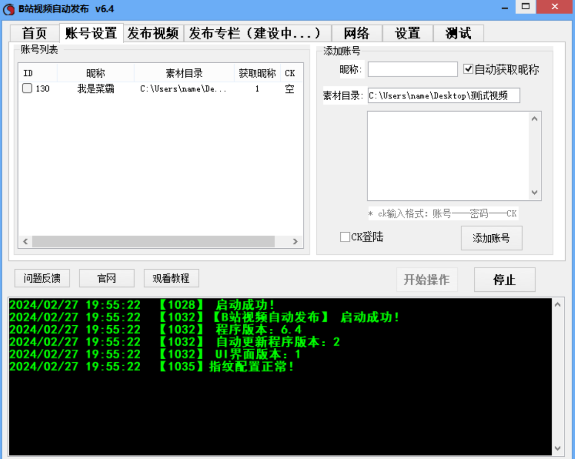This screenshot has width=575, height=459.
Task: Focus the CK multi-line text area
Action: pos(448,156)
